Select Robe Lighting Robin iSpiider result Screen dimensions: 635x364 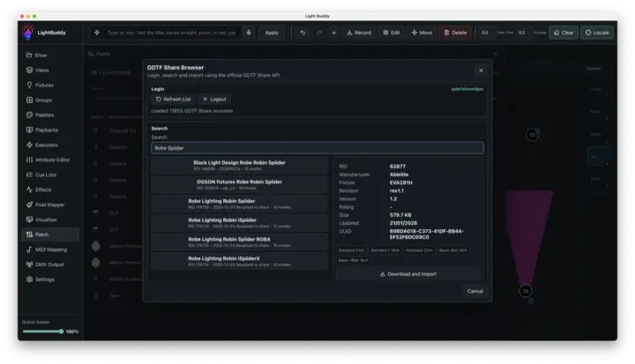239,223
